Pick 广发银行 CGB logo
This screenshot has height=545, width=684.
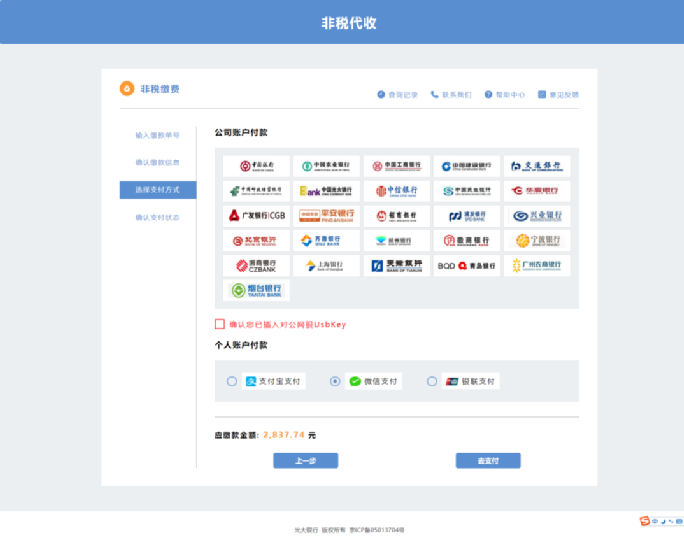pyautogui.click(x=256, y=216)
